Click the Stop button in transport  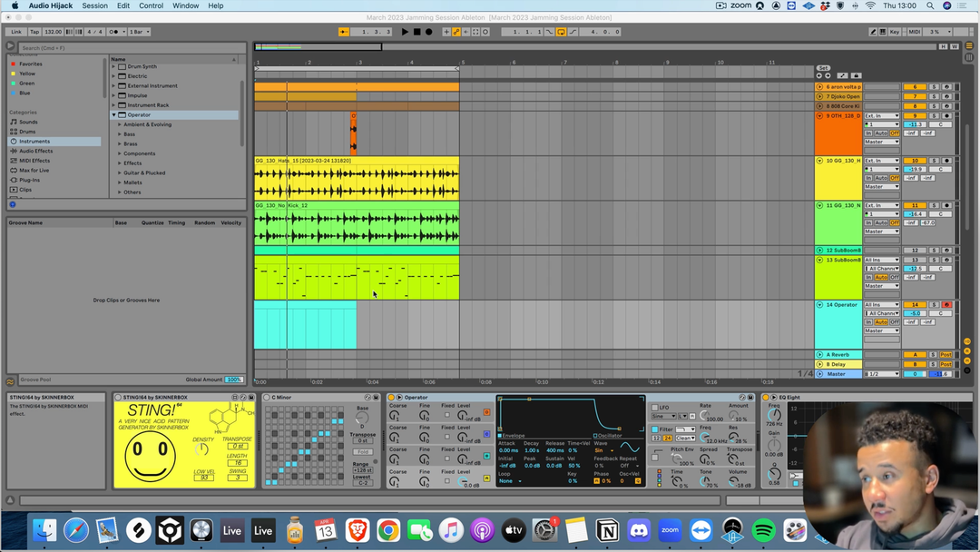[417, 32]
